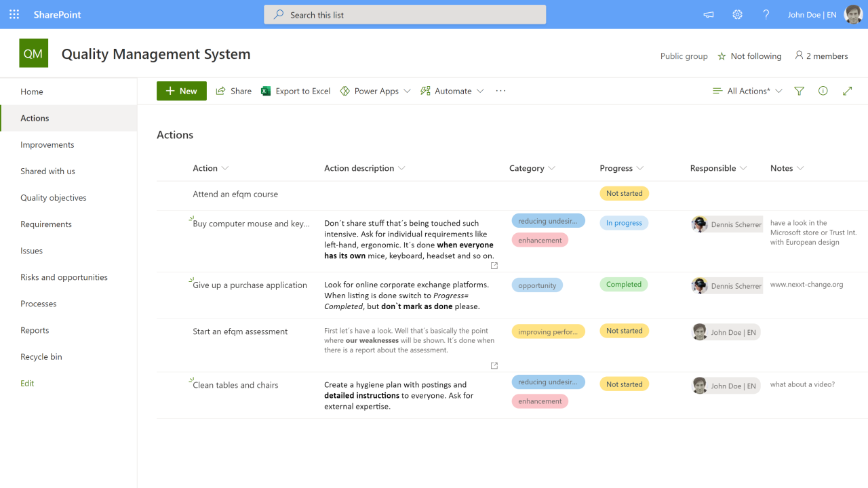The image size is (868, 488).
Task: Click the Search this list field
Action: click(x=405, y=15)
